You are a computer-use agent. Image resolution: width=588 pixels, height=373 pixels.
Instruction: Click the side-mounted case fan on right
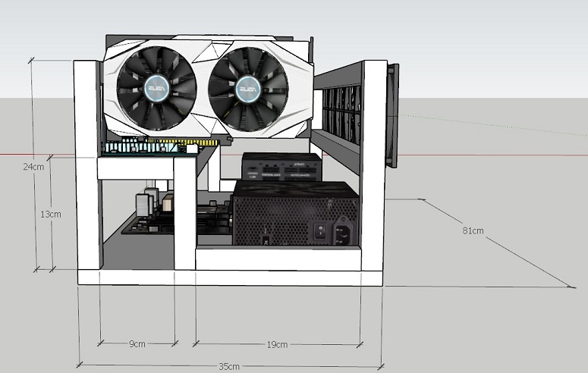pos(392,114)
